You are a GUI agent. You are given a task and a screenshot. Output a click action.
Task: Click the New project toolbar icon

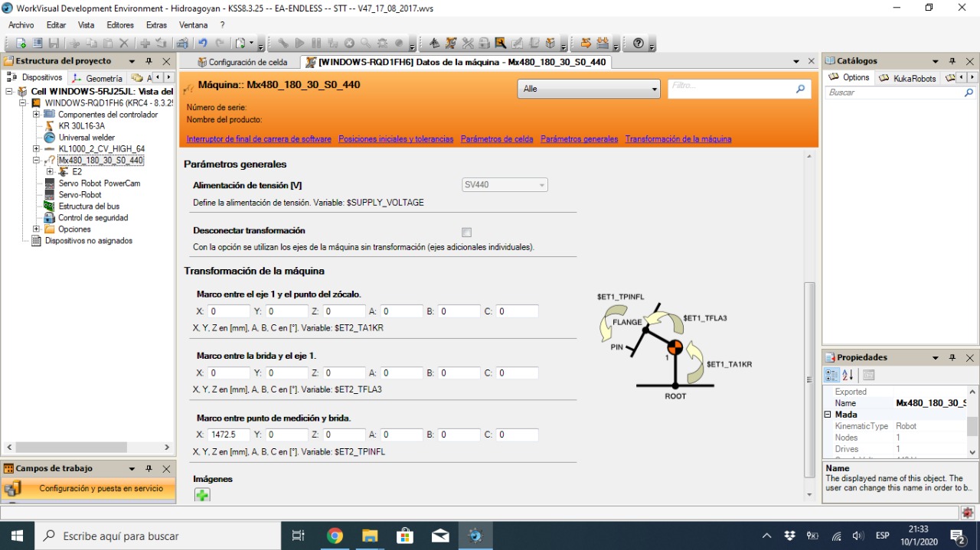coord(21,44)
